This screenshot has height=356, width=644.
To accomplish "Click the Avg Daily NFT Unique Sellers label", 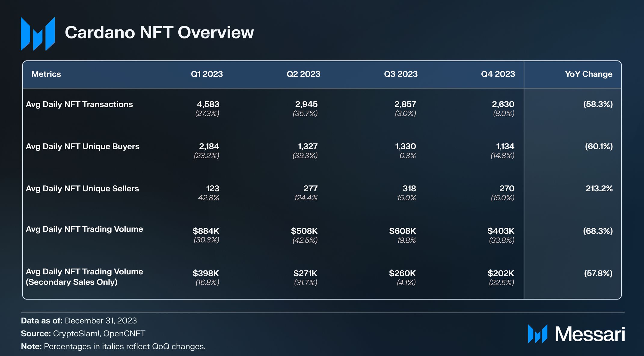I will pos(82,188).
